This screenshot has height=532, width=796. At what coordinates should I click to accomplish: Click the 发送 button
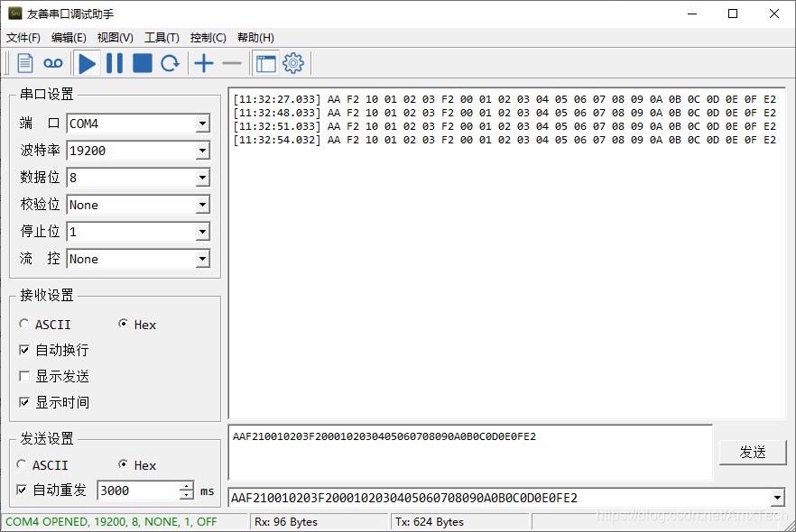tap(753, 452)
